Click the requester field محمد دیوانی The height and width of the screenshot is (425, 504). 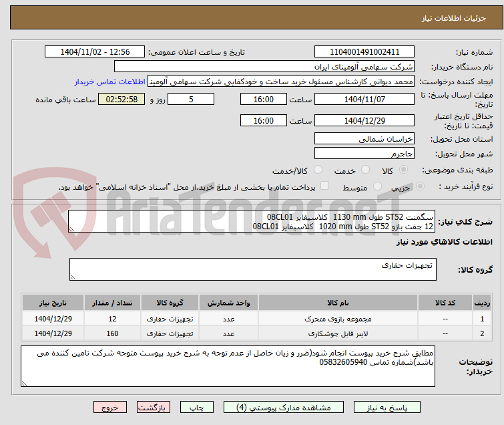pyautogui.click(x=281, y=82)
